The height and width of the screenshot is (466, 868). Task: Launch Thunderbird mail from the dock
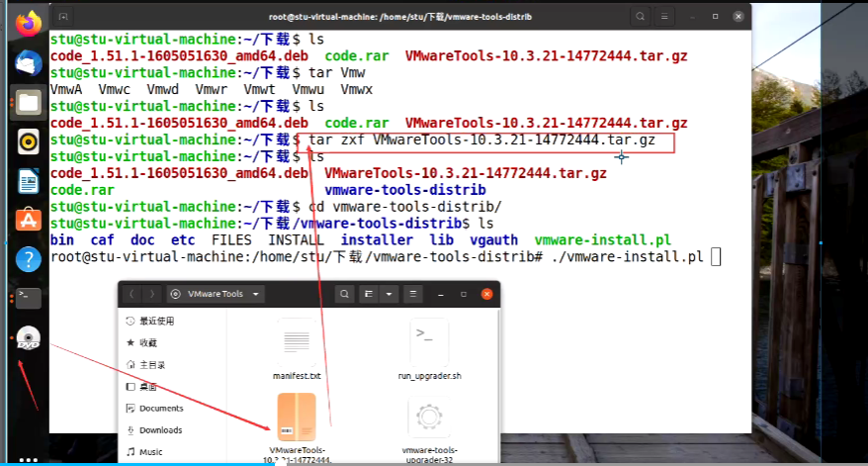pyautogui.click(x=29, y=63)
